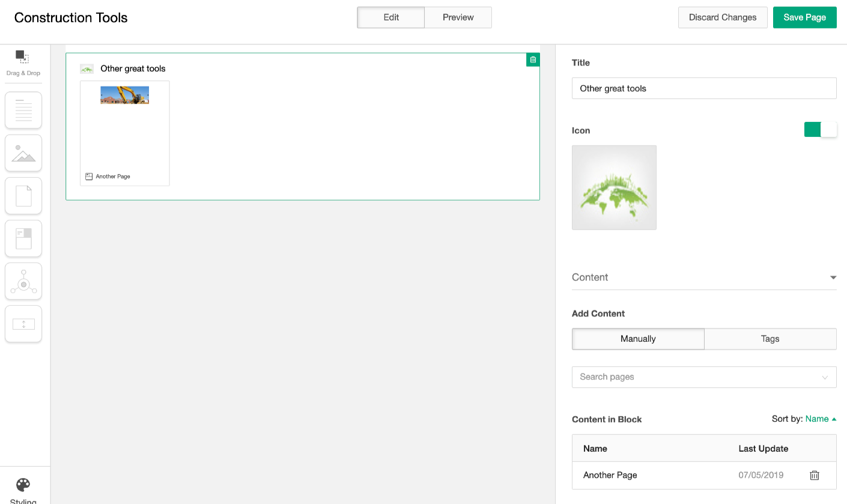Screen dimensions: 847x504
Task: Select the image block widget
Action: [x=23, y=153]
